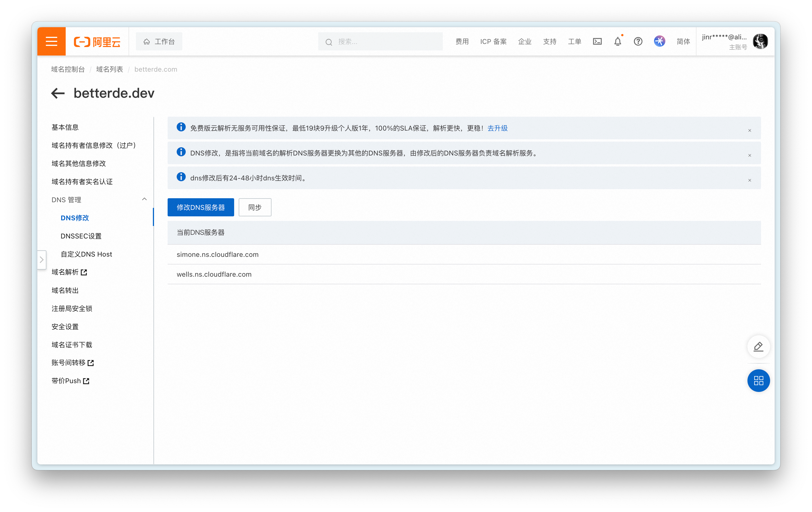
Task: Select 域名持有者实名认证
Action: [82, 182]
